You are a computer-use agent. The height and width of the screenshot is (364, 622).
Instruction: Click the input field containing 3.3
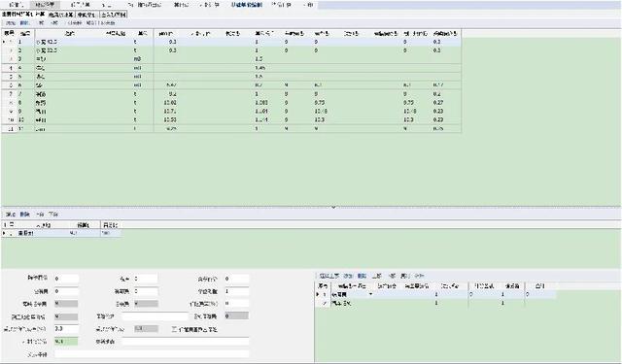tap(66, 328)
